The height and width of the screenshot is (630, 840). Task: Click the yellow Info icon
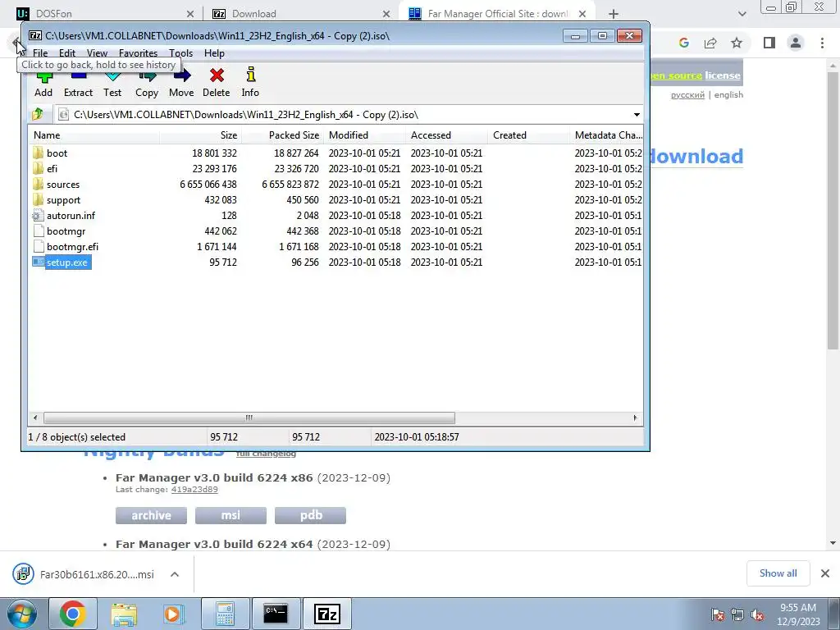coord(250,75)
